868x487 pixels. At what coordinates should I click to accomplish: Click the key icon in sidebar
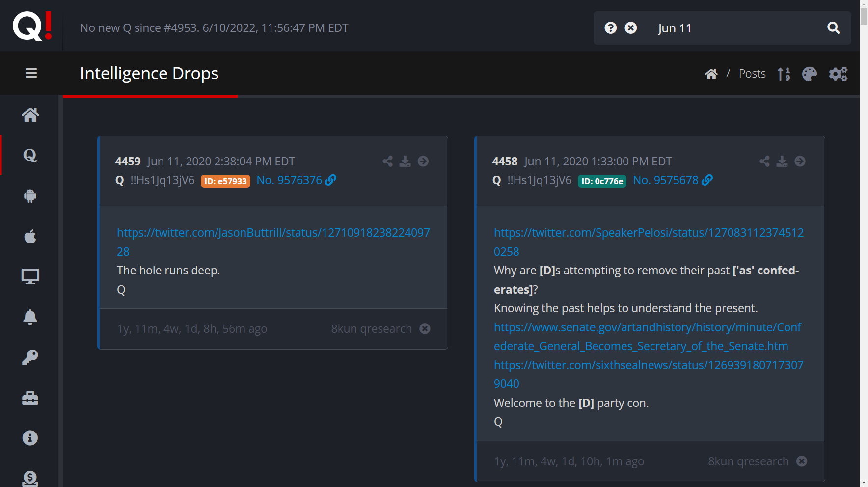[x=30, y=357]
